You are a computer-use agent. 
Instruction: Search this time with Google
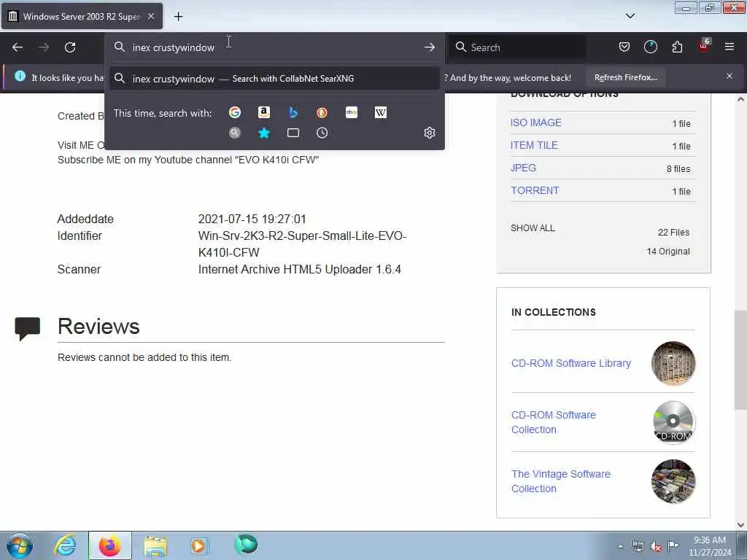coord(235,112)
